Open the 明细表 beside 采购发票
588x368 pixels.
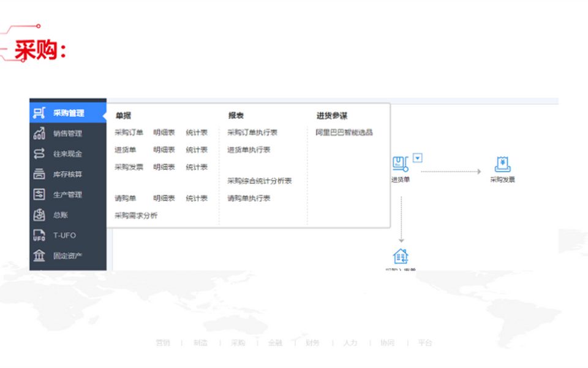point(163,166)
